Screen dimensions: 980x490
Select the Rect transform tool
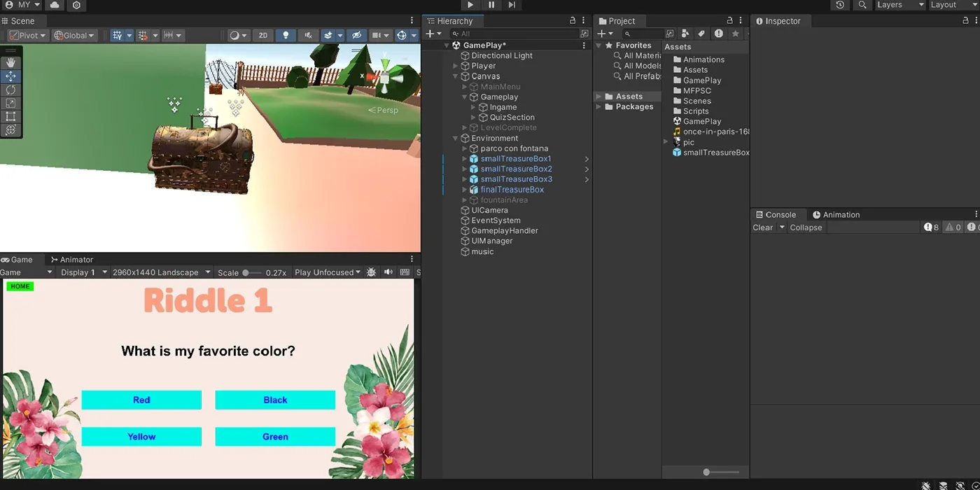click(11, 116)
